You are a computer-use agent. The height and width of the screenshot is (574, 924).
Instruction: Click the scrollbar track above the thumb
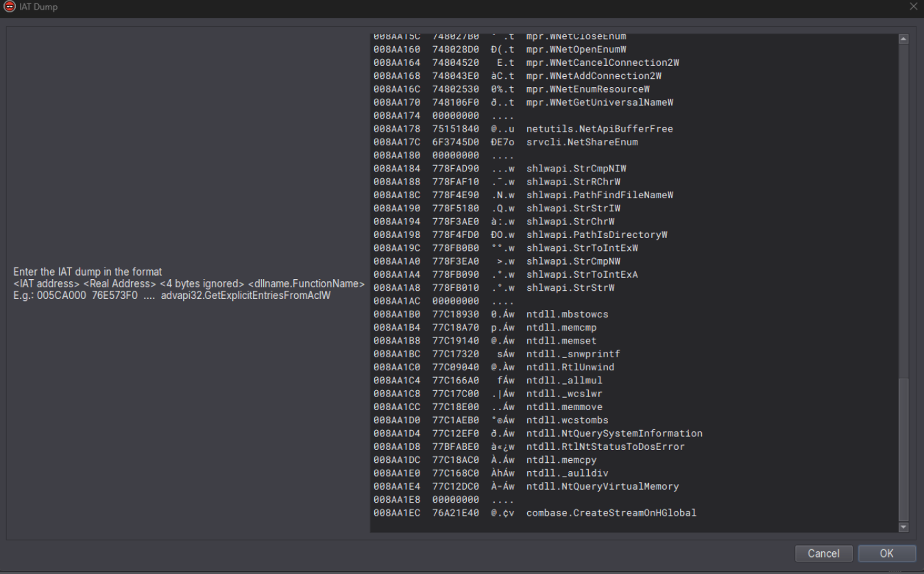point(903,206)
